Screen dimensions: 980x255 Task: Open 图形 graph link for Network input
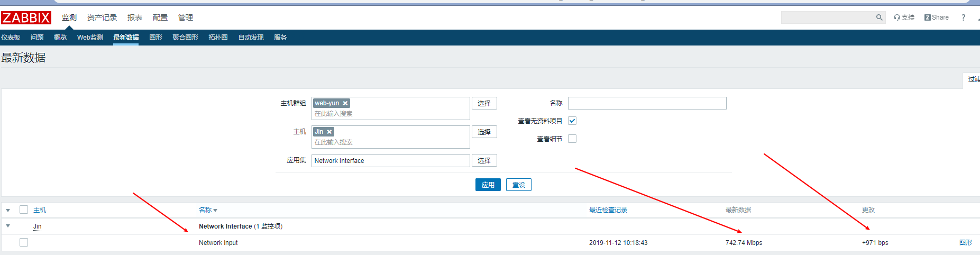pyautogui.click(x=966, y=243)
